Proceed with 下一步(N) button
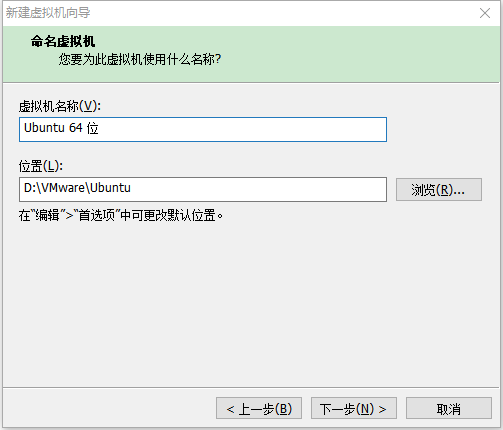Screen dimensions: 503x430 (x=354, y=408)
